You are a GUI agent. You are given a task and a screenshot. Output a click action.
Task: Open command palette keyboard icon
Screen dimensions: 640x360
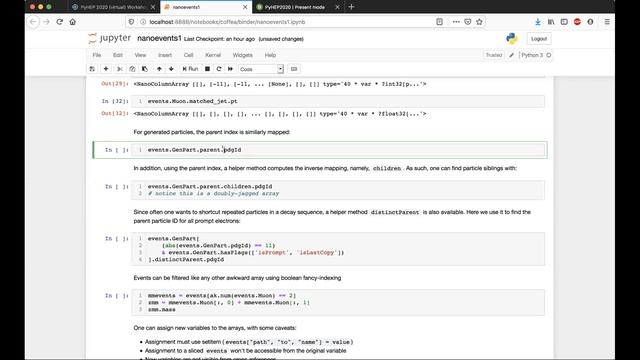[x=294, y=69]
